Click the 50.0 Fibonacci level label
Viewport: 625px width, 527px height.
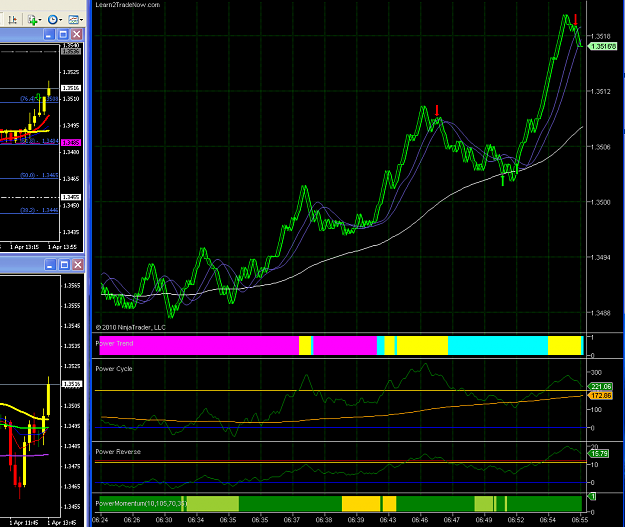[39, 175]
